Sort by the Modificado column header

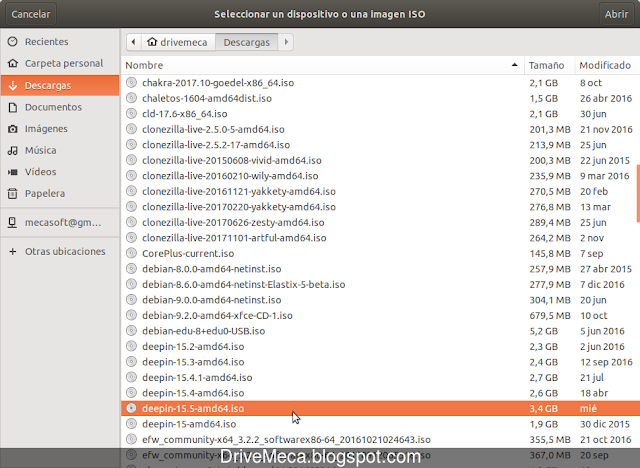tap(607, 65)
